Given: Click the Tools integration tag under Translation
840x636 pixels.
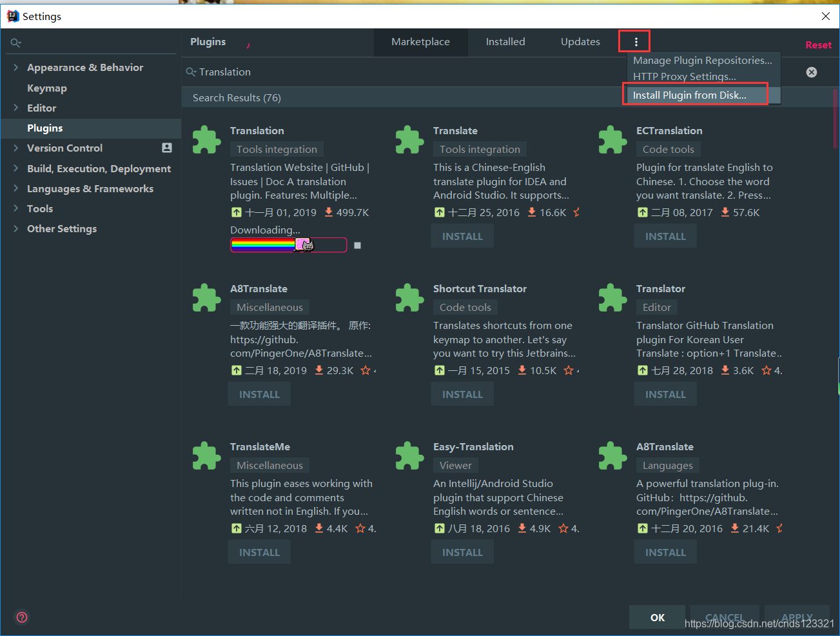Looking at the screenshot, I should (277, 149).
